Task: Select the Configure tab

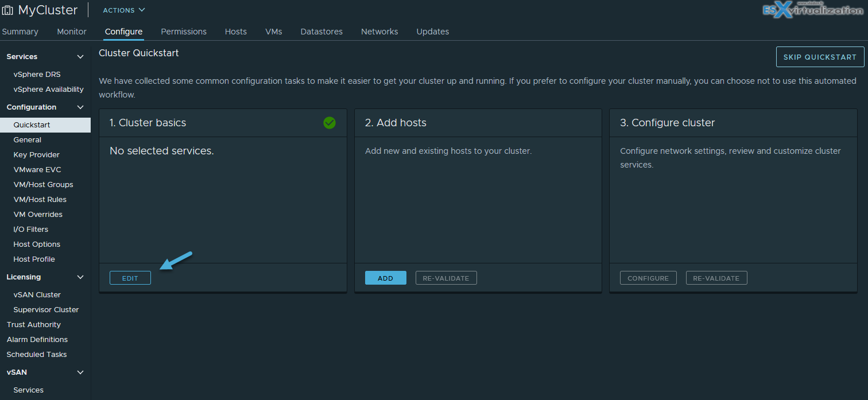Action: [123, 32]
